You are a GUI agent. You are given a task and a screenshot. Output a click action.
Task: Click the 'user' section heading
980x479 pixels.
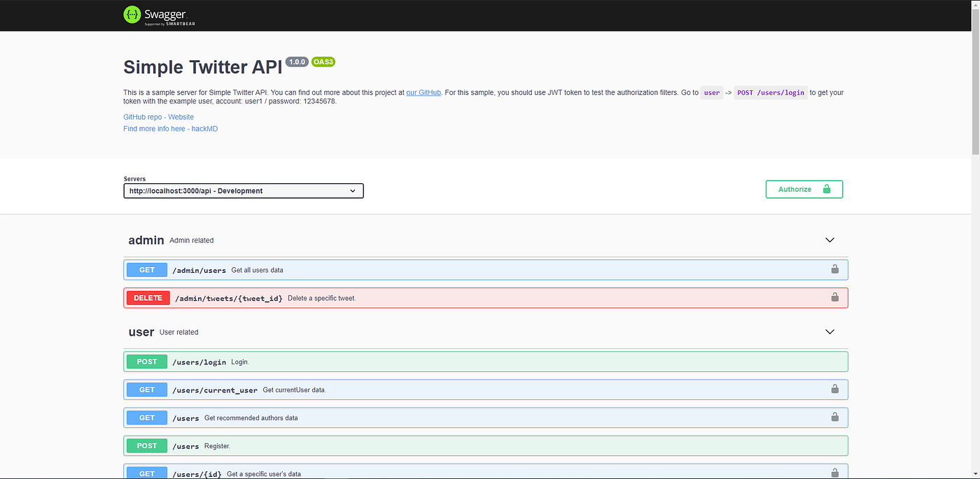[141, 332]
